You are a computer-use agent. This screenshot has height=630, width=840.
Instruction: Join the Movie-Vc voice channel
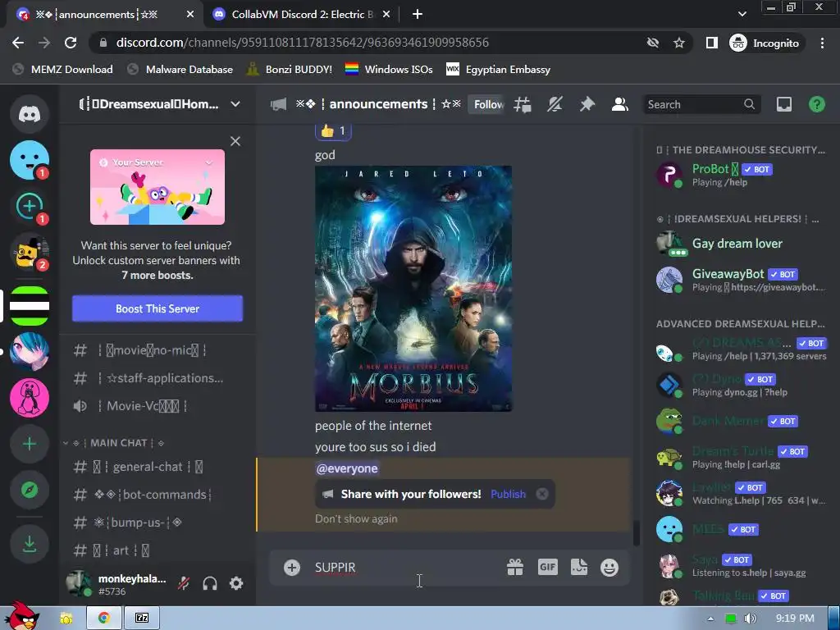157,406
